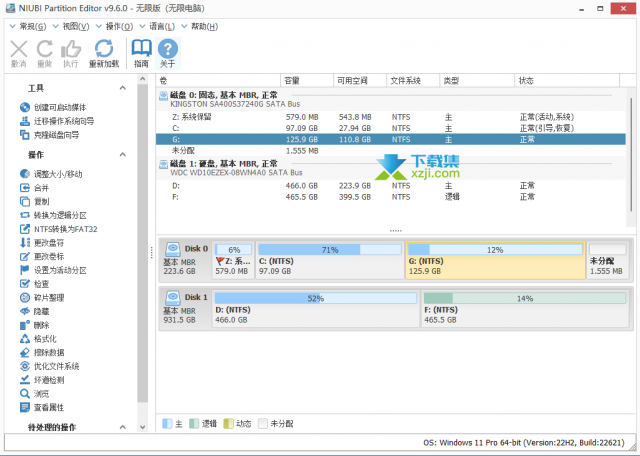Select the 更改盘符 operation
This screenshot has width=640, height=456.
42,243
